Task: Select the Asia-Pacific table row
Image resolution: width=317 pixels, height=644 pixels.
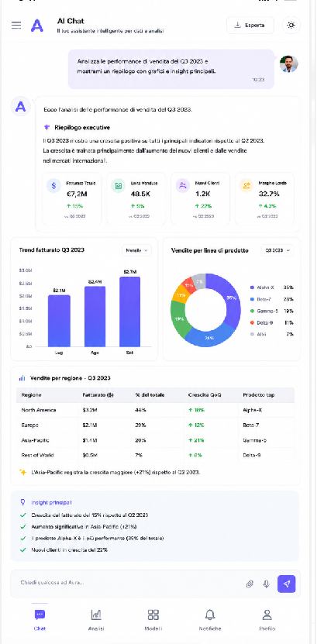Action: pyautogui.click(x=155, y=440)
